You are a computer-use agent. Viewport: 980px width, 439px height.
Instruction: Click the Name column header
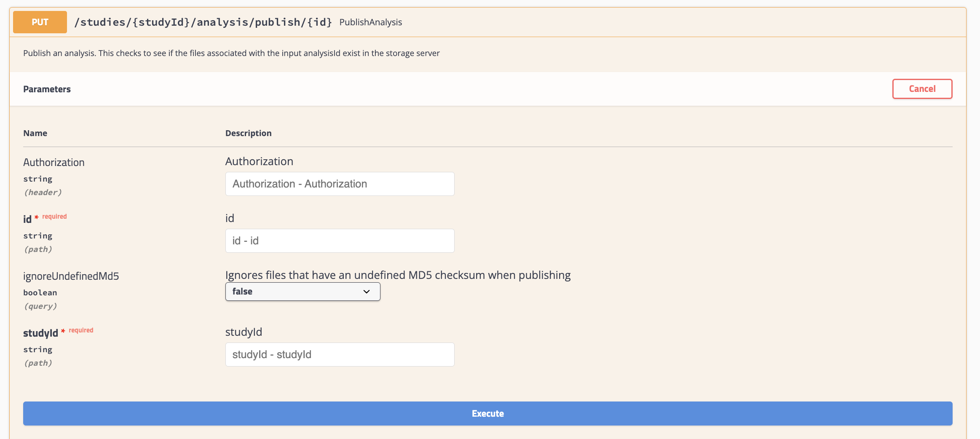coord(35,133)
